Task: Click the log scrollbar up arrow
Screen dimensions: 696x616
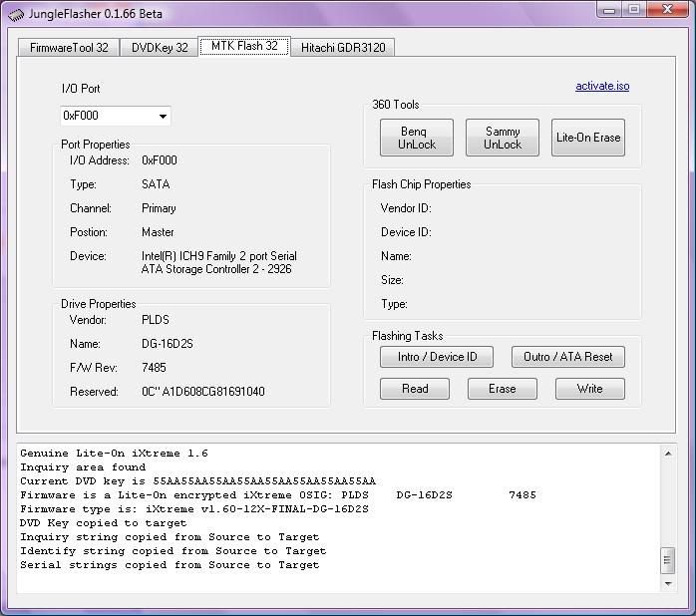Action: 668,454
